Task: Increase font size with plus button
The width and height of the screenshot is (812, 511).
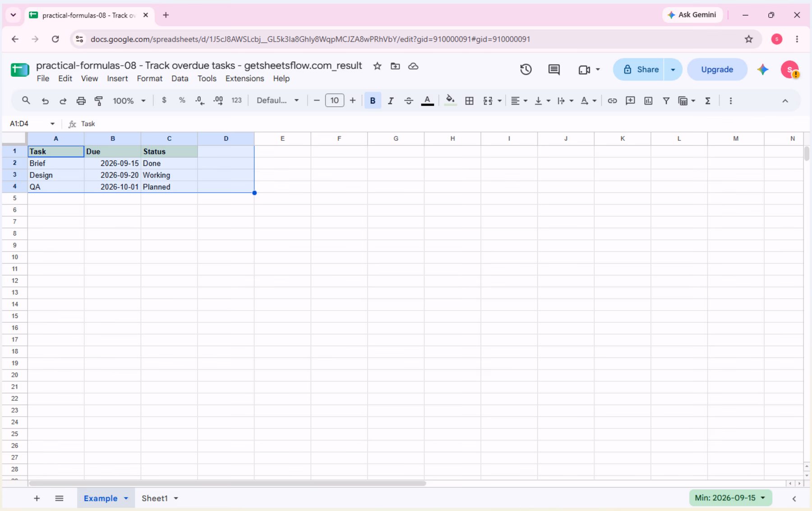Action: [352, 100]
